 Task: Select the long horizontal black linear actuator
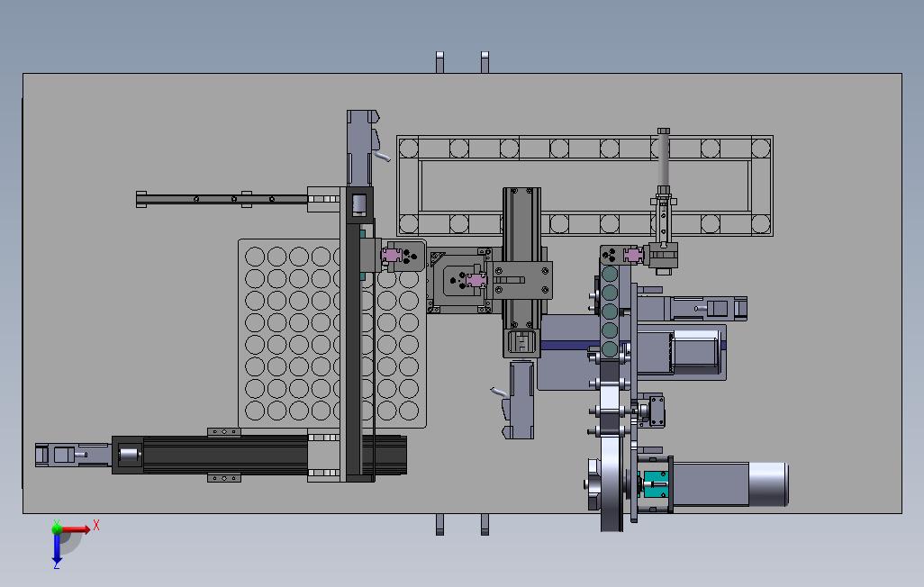coord(259,455)
